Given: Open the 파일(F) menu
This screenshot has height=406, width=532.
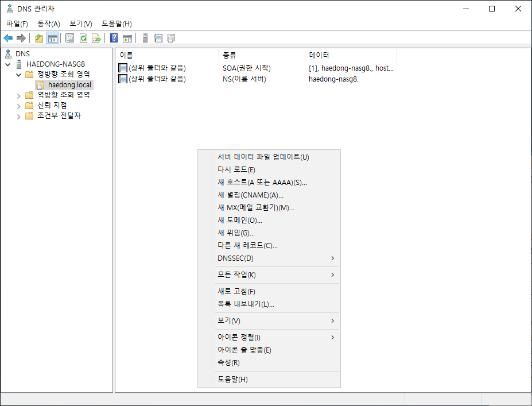Looking at the screenshot, I should [17, 24].
